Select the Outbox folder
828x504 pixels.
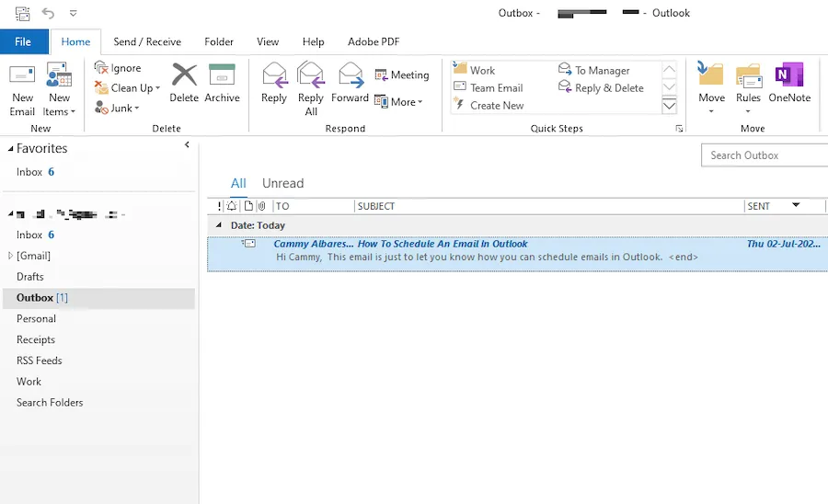98,298
